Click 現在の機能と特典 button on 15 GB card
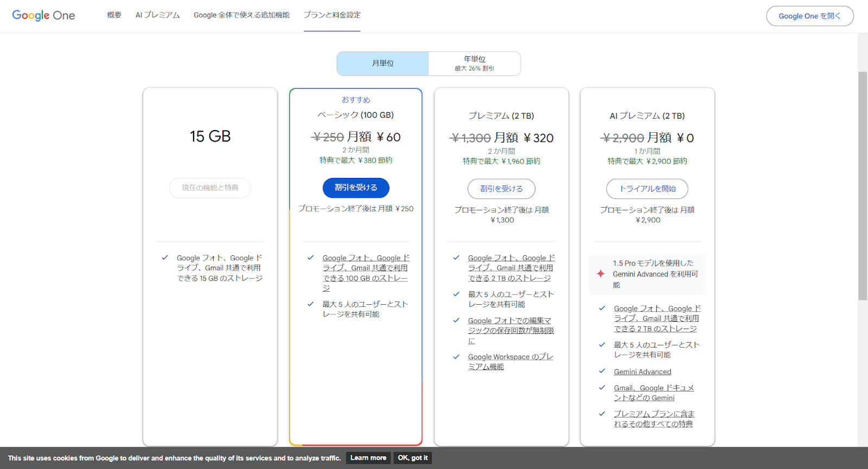 click(210, 188)
